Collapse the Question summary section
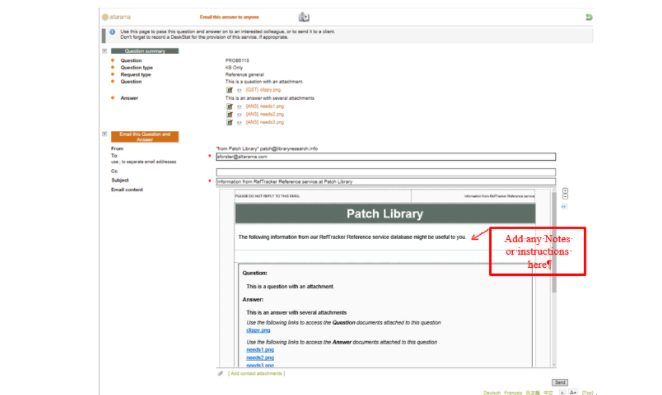The image size is (662, 395). tap(104, 51)
